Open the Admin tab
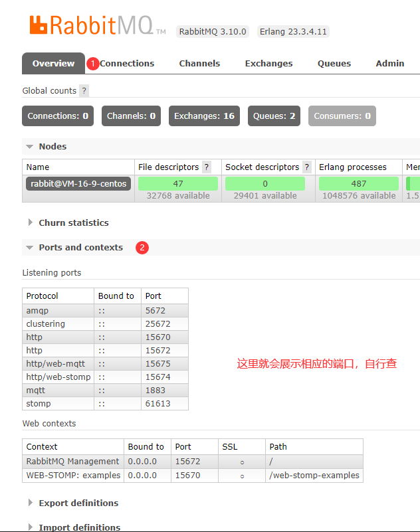 point(390,64)
